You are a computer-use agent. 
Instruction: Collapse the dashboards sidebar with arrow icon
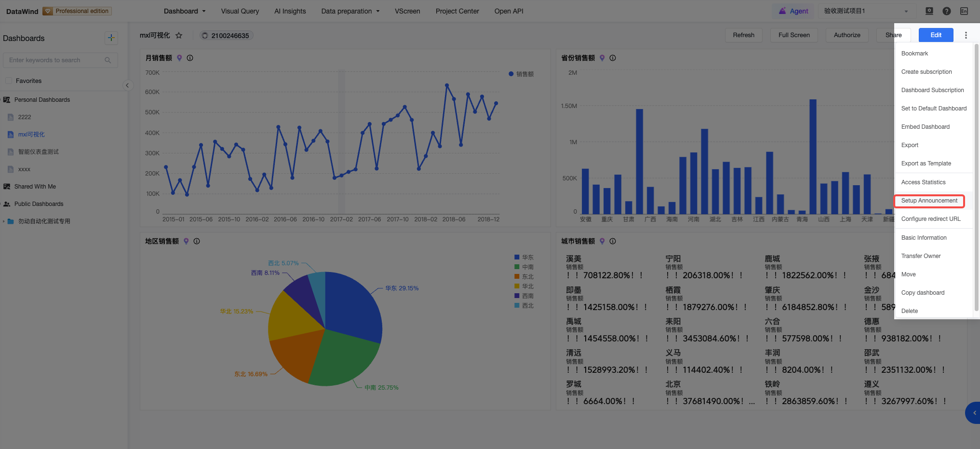[x=127, y=85]
